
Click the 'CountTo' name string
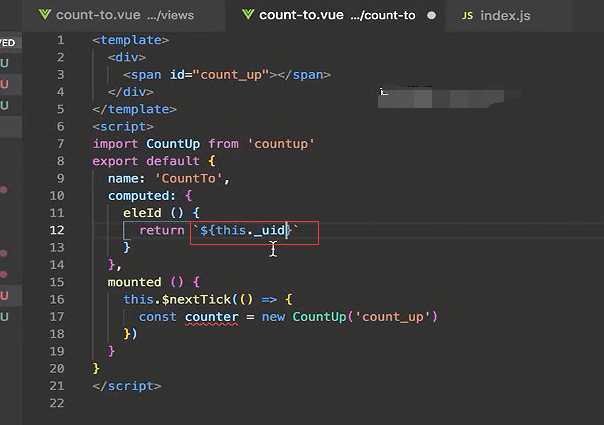point(188,178)
